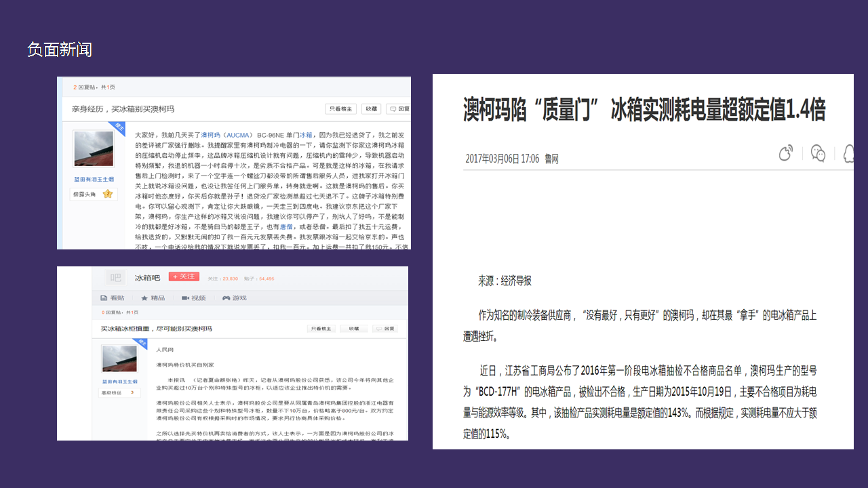The height and width of the screenshot is (488, 868).
Task: Click the 高级粉丝 3 badge
Action: (x=121, y=392)
